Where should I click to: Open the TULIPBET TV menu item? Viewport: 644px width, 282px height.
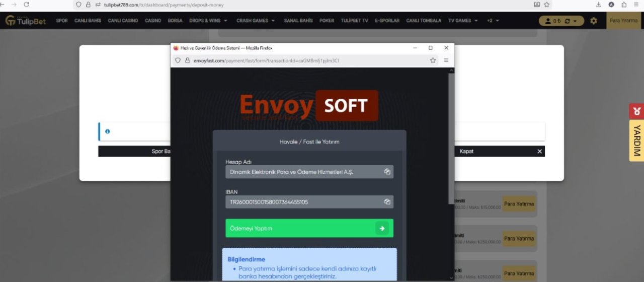tap(354, 21)
